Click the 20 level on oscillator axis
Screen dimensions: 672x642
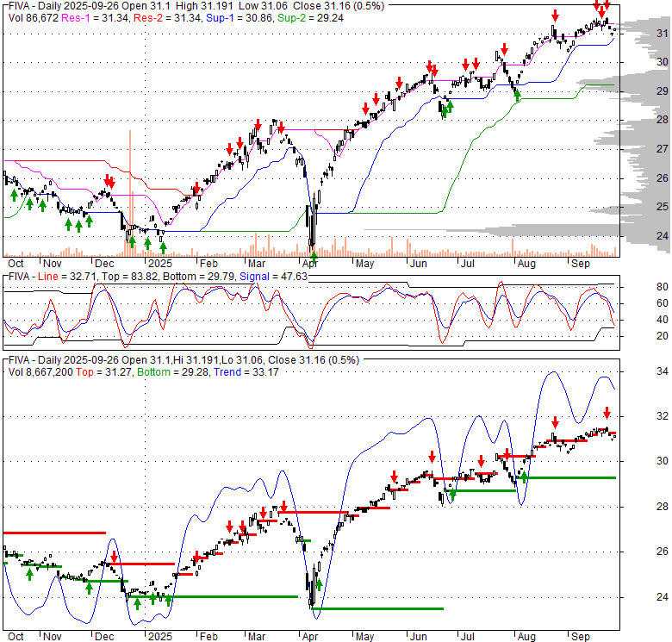coord(663,336)
